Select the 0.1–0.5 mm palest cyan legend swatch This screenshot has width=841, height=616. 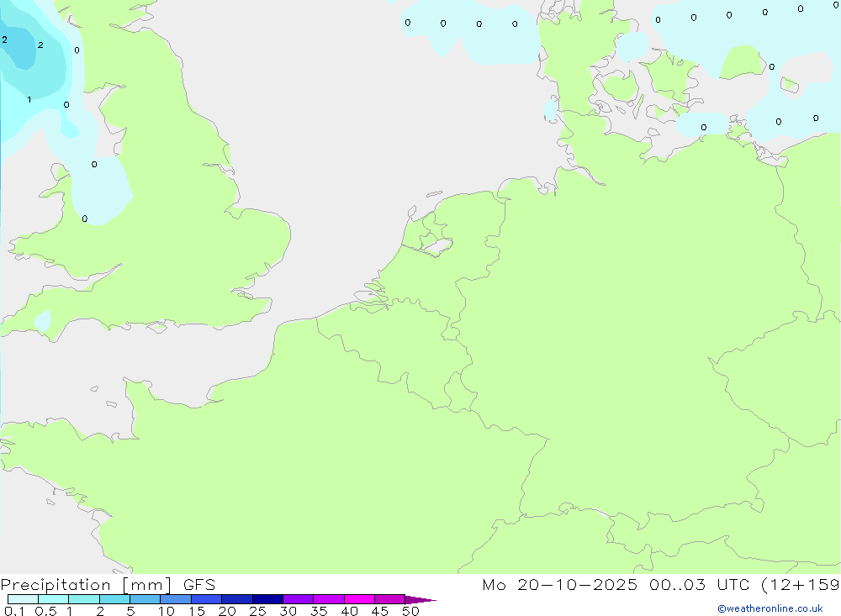(x=23, y=599)
